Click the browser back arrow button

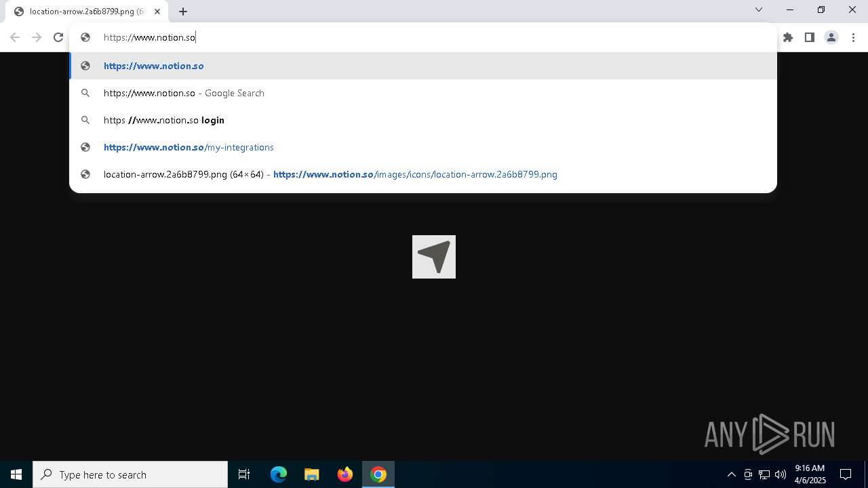click(x=15, y=37)
